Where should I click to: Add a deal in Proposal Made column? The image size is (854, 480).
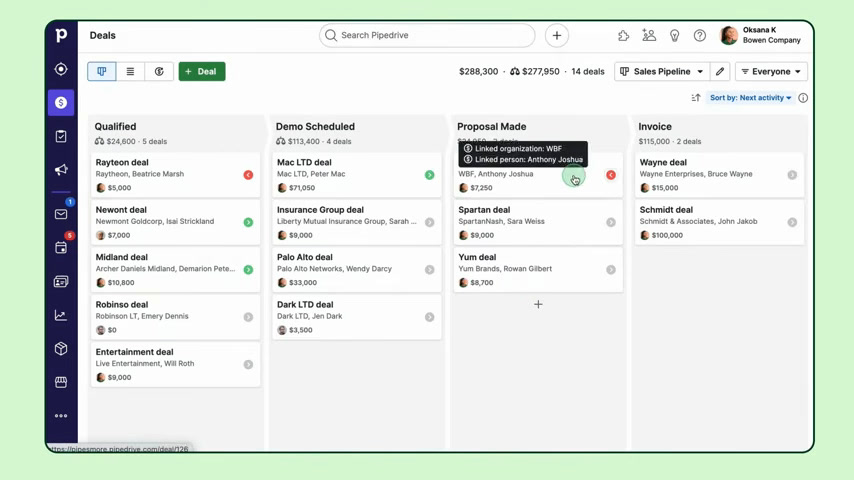[x=538, y=305]
